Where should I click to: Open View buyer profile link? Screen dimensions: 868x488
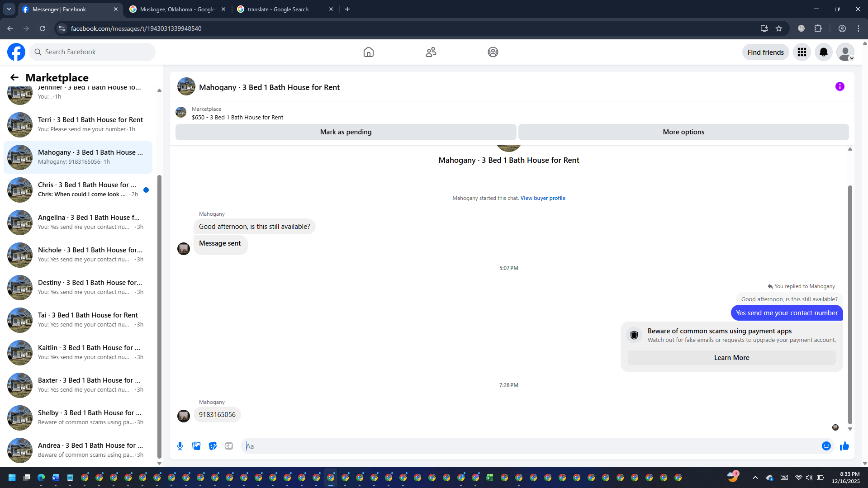[543, 198]
